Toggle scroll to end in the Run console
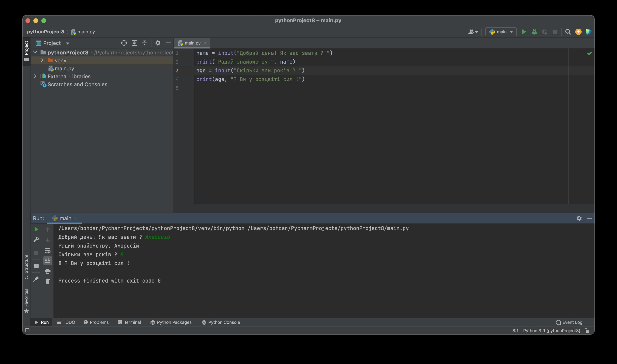Image resolution: width=617 pixels, height=364 pixels. [48, 260]
